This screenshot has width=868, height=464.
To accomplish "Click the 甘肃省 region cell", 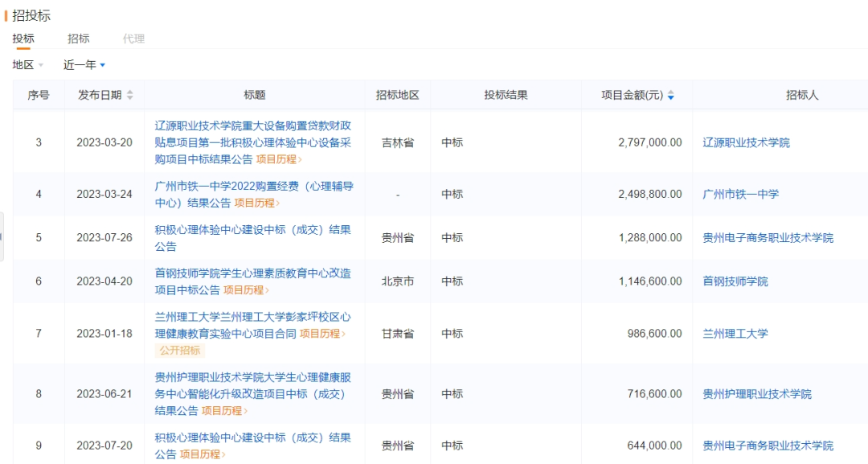I will point(398,334).
